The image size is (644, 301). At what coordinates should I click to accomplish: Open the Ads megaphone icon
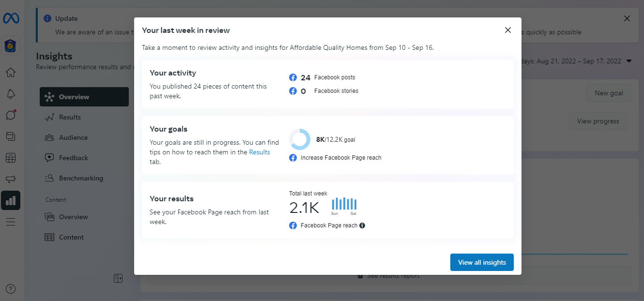tap(10, 179)
